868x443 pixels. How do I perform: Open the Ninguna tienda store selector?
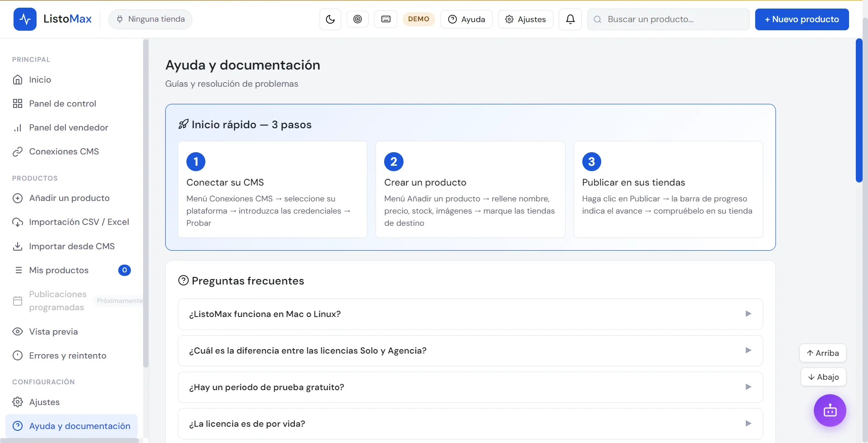tap(150, 19)
